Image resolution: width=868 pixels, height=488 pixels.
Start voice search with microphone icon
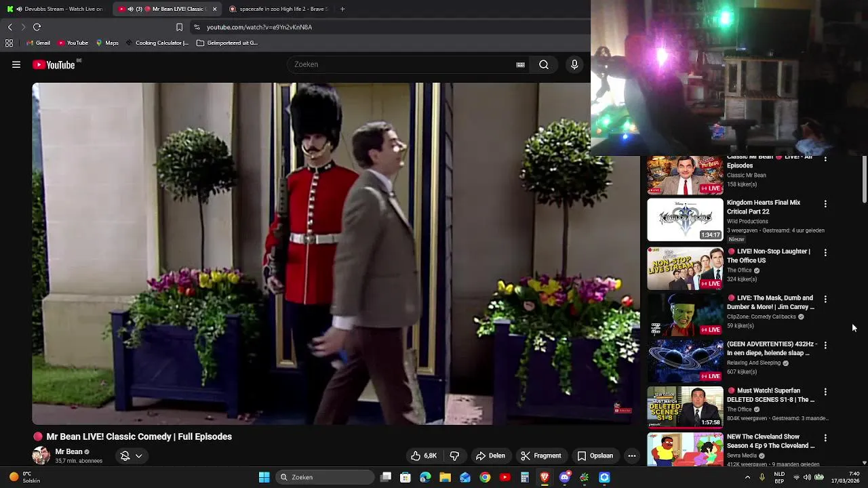click(x=574, y=64)
